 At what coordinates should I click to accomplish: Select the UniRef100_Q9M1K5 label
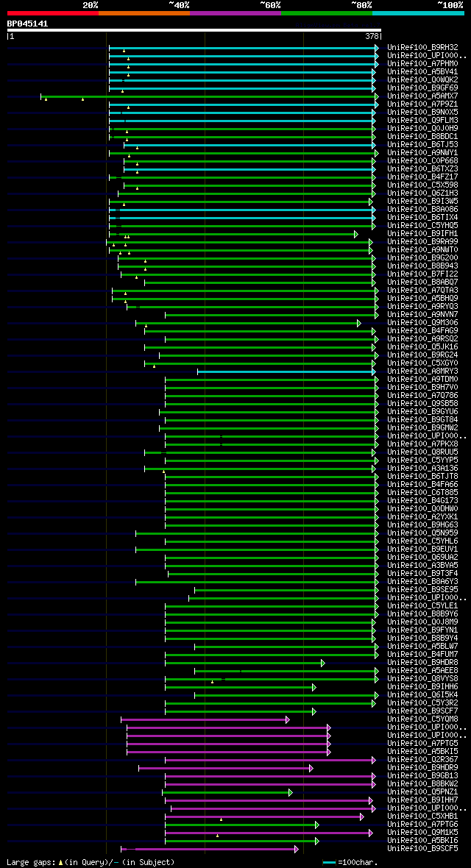tap(422, 833)
